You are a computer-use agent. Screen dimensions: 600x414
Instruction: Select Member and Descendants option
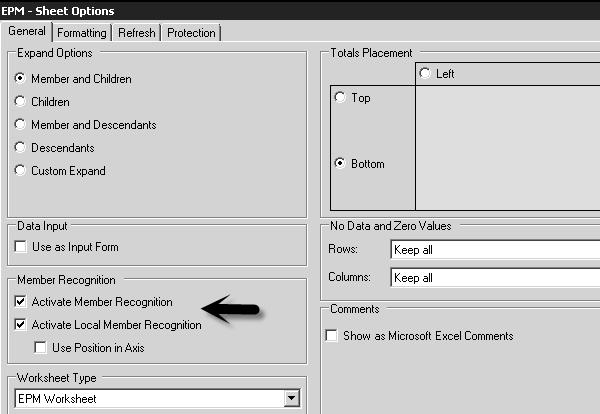[21, 125]
